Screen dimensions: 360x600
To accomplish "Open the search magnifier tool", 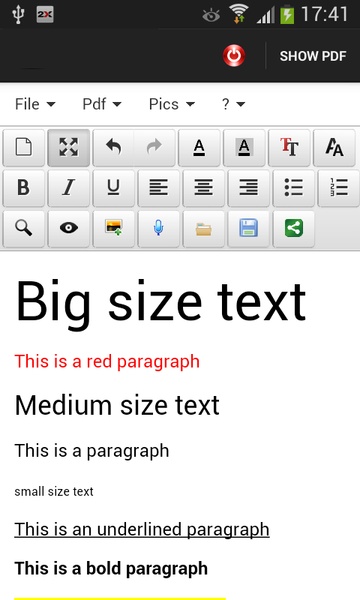I will 24,228.
